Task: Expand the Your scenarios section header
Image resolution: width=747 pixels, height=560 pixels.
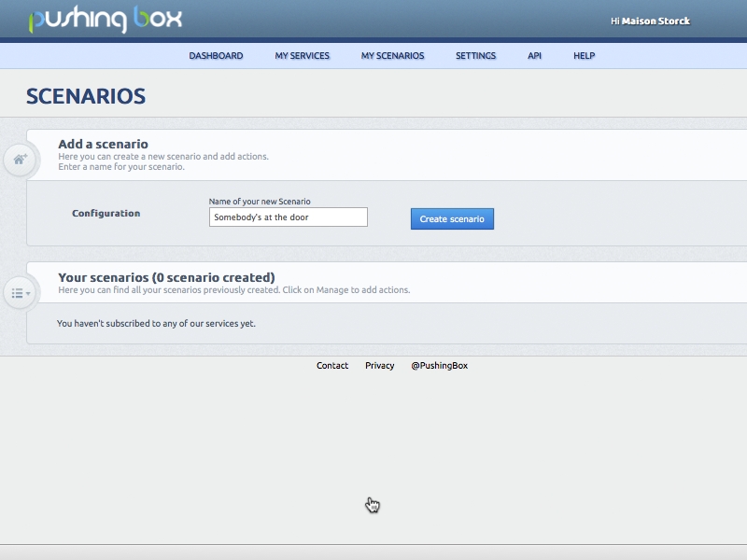Action: [163, 277]
